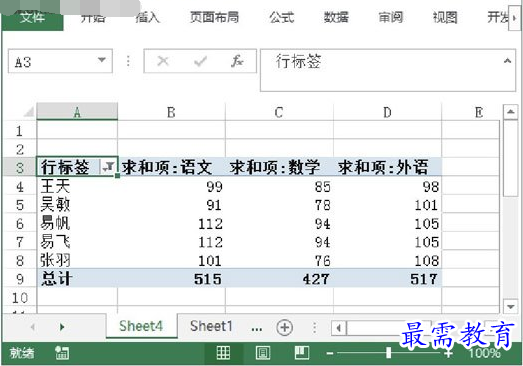
Task: Click the Select All corner triangle
Action: (x=29, y=112)
